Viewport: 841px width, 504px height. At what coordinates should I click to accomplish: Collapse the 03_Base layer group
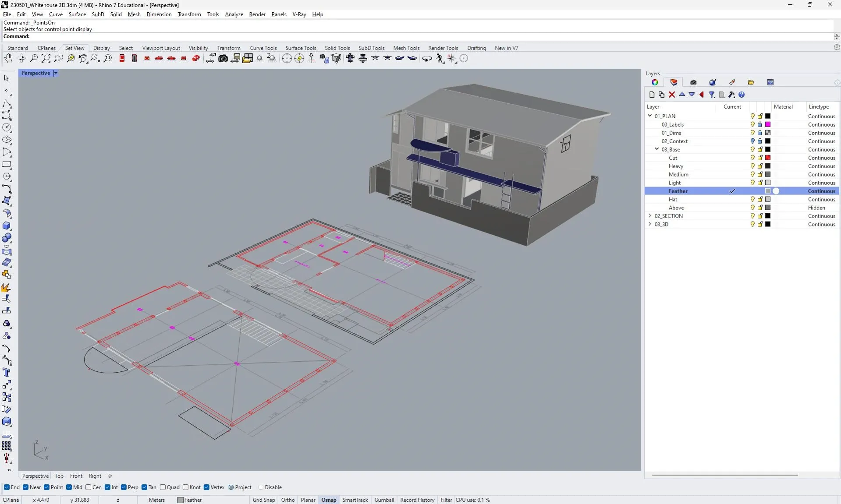pos(656,149)
